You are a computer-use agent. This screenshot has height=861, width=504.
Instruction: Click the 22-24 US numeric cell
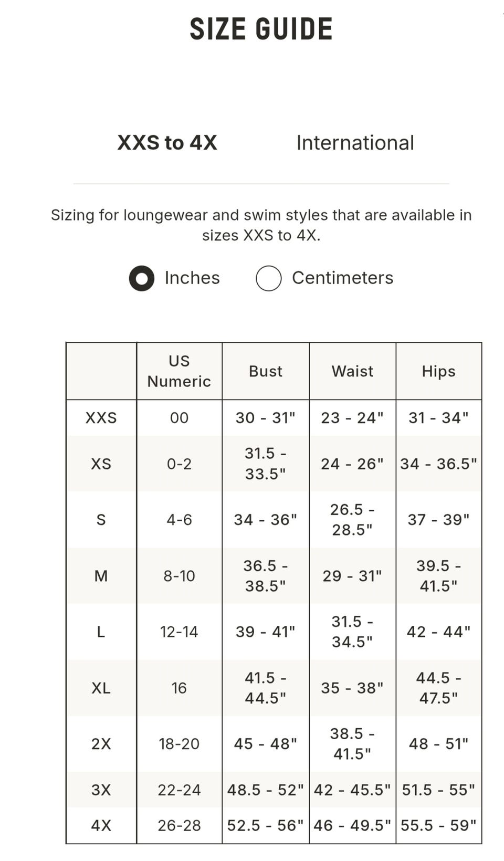[179, 790]
